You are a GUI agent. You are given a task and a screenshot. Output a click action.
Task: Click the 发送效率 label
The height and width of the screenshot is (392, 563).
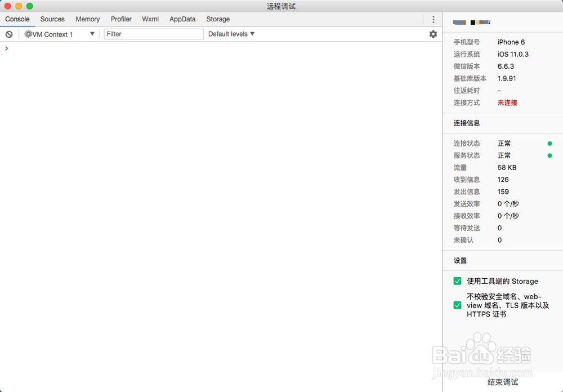466,204
